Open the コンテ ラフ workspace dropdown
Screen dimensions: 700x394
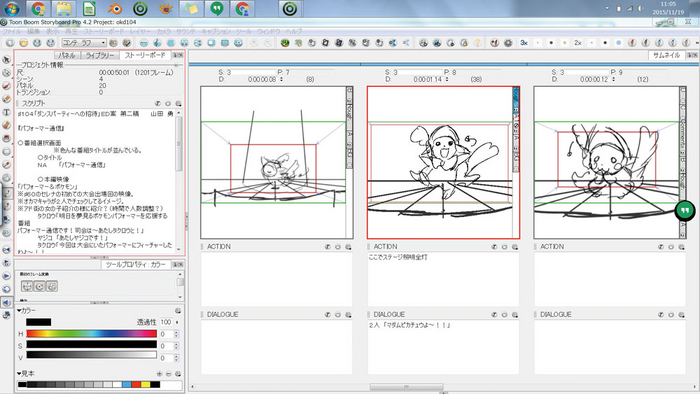pyautogui.click(x=84, y=43)
